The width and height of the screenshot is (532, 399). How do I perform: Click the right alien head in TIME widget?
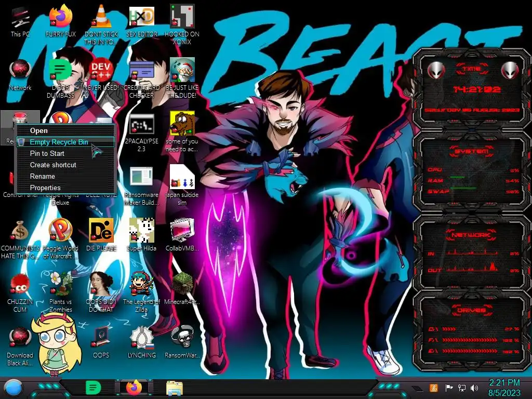pyautogui.click(x=510, y=71)
